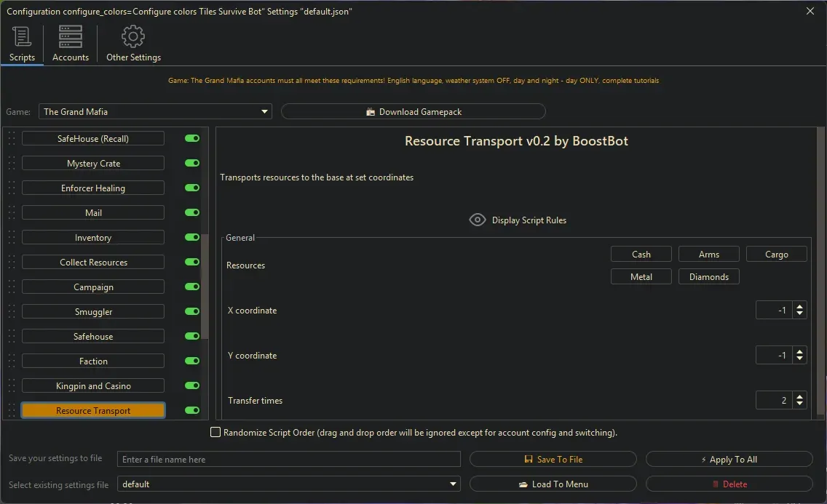Decrease the X coordinate value

(799, 314)
